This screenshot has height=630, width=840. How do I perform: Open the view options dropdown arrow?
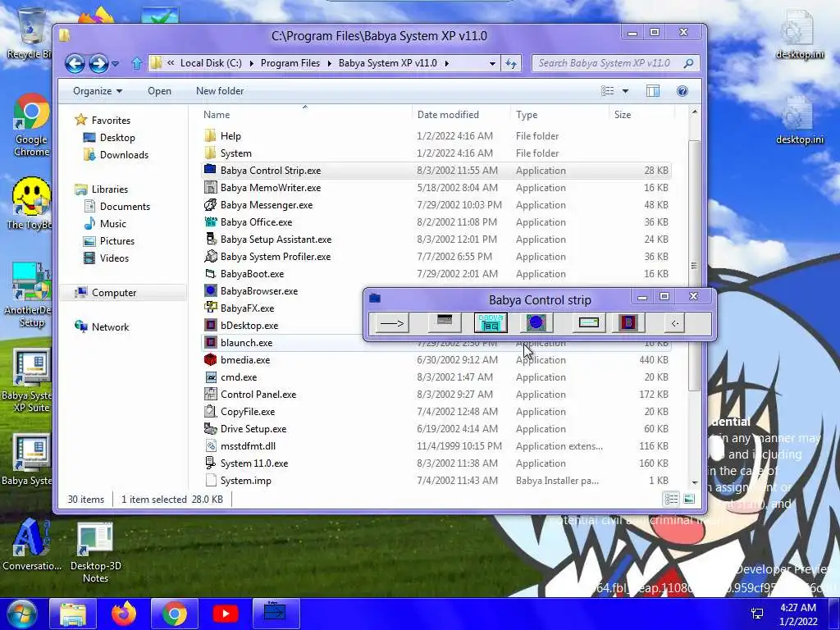tap(625, 91)
